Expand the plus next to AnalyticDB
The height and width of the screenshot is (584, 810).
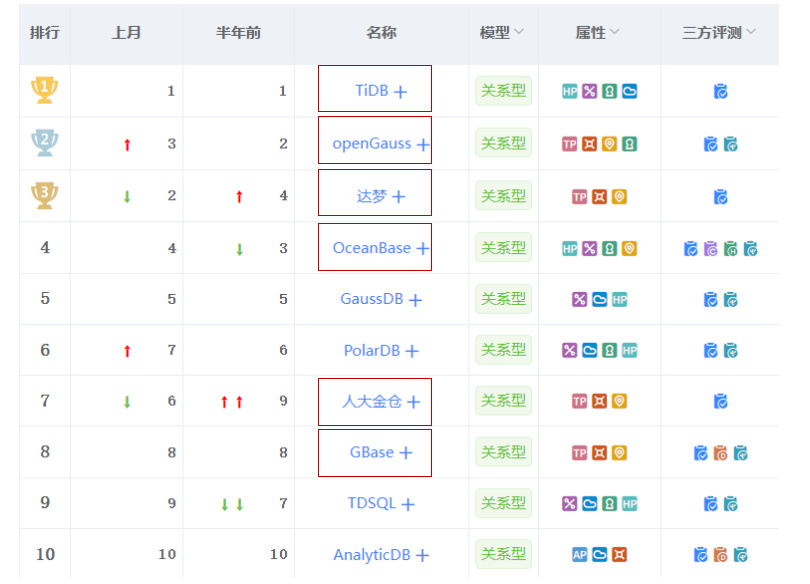423,555
